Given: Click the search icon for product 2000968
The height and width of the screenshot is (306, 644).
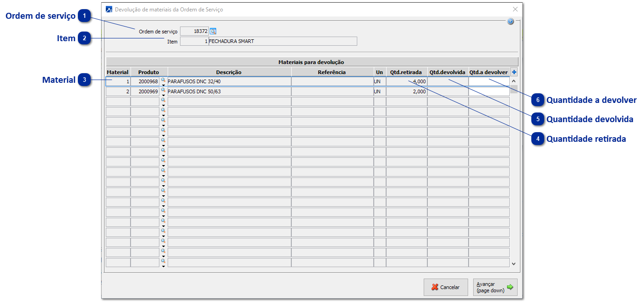Looking at the screenshot, I should tap(163, 80).
